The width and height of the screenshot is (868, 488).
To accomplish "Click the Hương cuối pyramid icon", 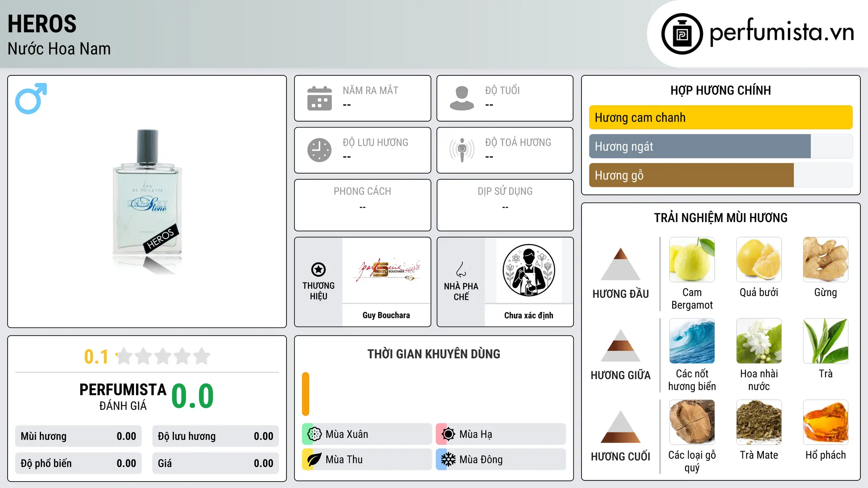I will coord(620,427).
